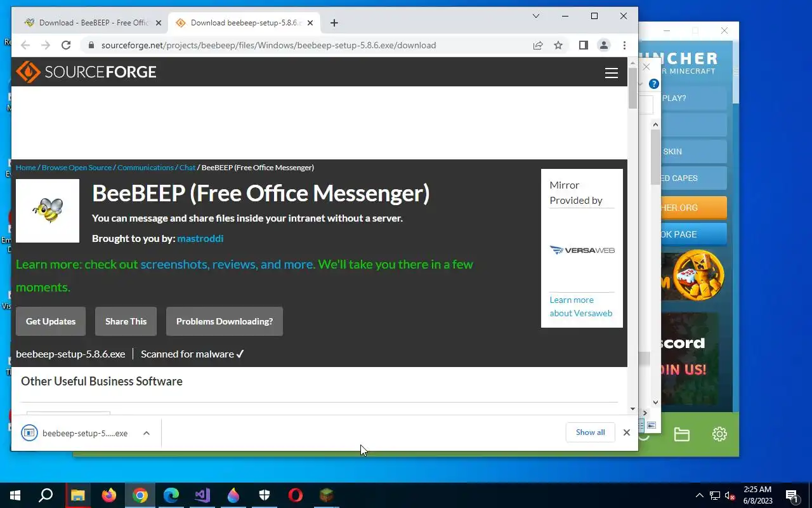Click the page scrollbar down arrow
Viewport: 812px width, 508px height.
[632, 410]
